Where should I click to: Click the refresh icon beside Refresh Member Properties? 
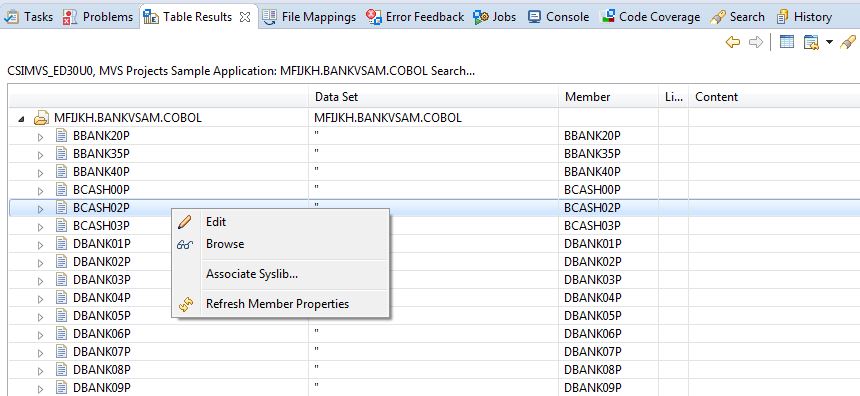[186, 304]
